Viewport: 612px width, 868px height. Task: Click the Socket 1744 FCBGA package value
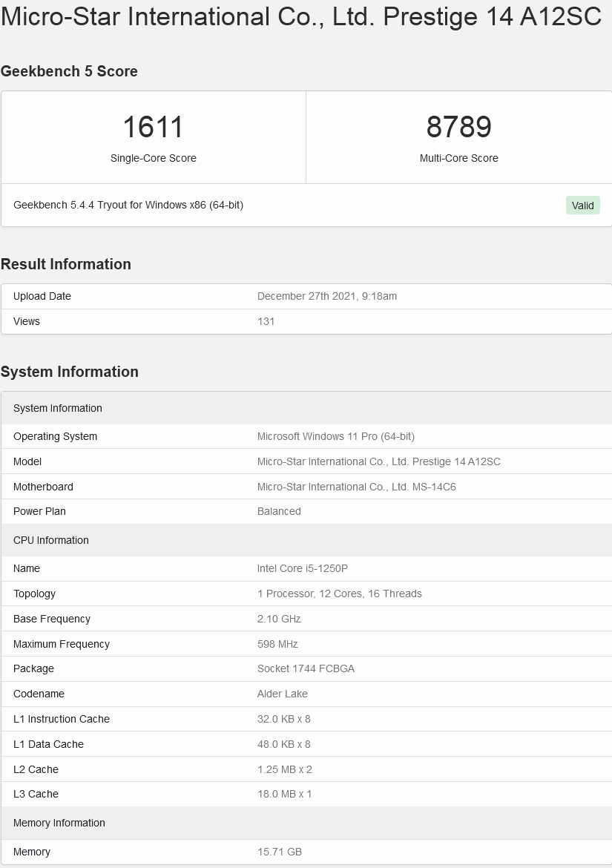[x=306, y=668]
